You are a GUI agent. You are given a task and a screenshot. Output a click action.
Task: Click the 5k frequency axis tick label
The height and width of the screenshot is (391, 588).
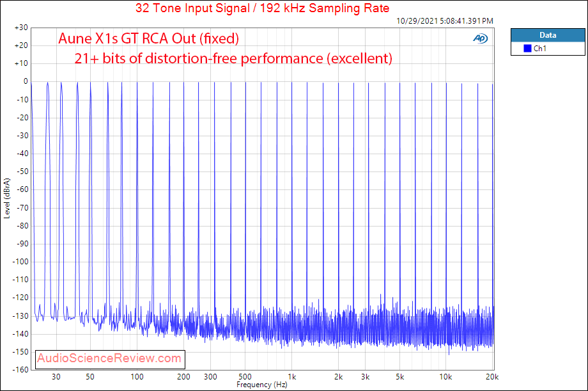tap(399, 377)
